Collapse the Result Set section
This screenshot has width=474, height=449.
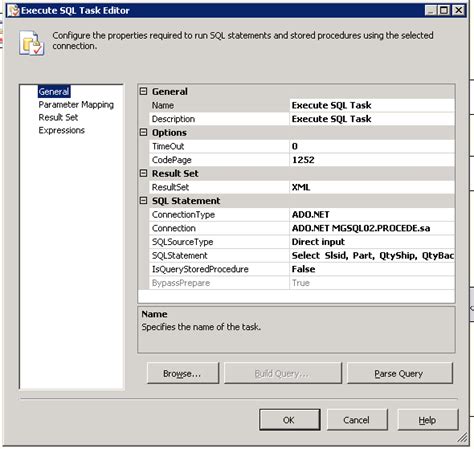pyautogui.click(x=143, y=173)
